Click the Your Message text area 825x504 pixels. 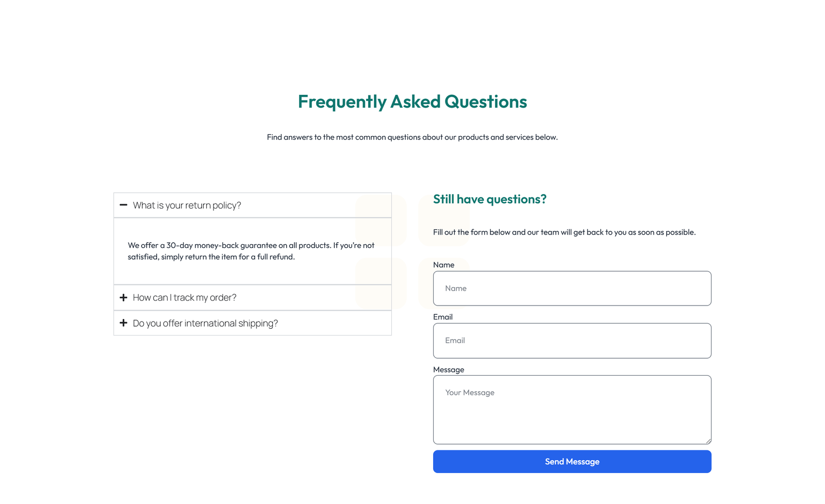pyautogui.click(x=572, y=410)
